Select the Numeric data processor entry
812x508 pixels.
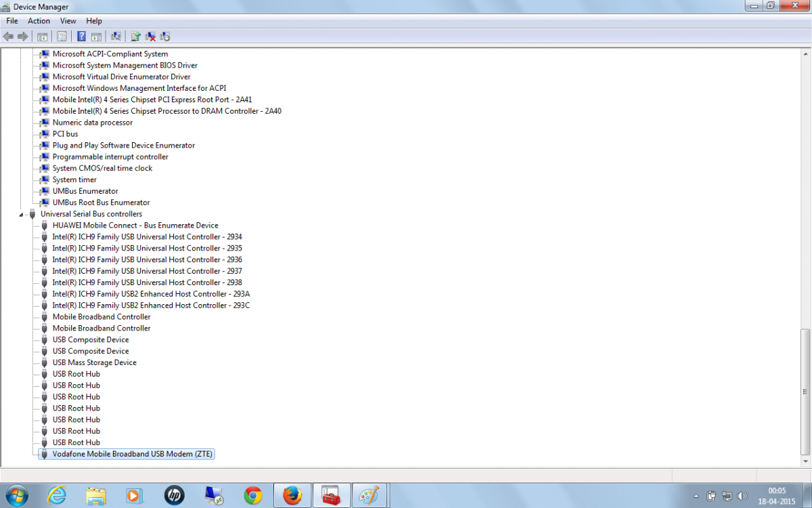pos(93,123)
